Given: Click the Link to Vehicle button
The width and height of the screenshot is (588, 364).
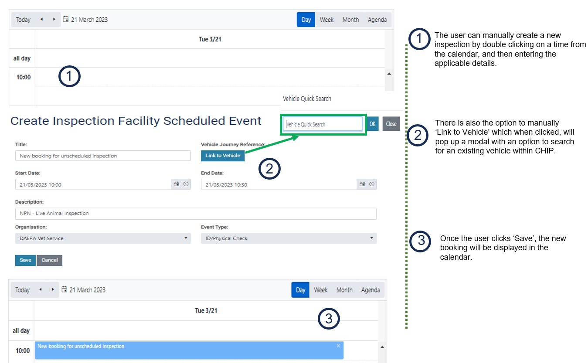Looking at the screenshot, I should click(223, 156).
